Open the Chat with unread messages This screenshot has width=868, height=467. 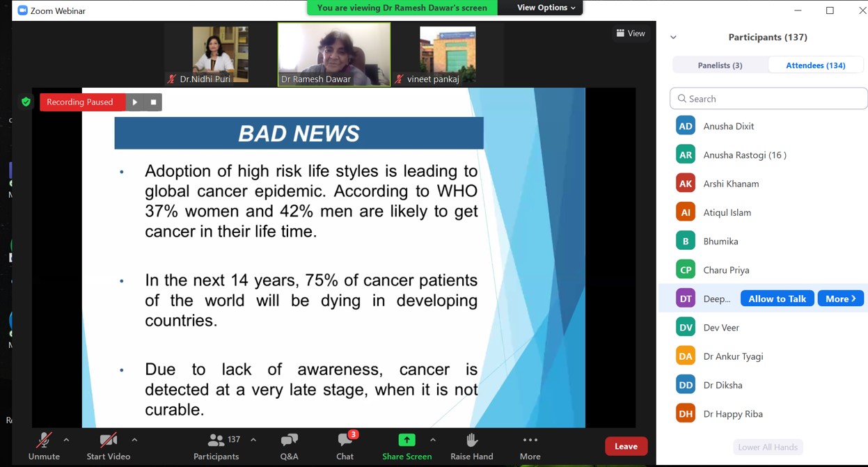pyautogui.click(x=345, y=441)
